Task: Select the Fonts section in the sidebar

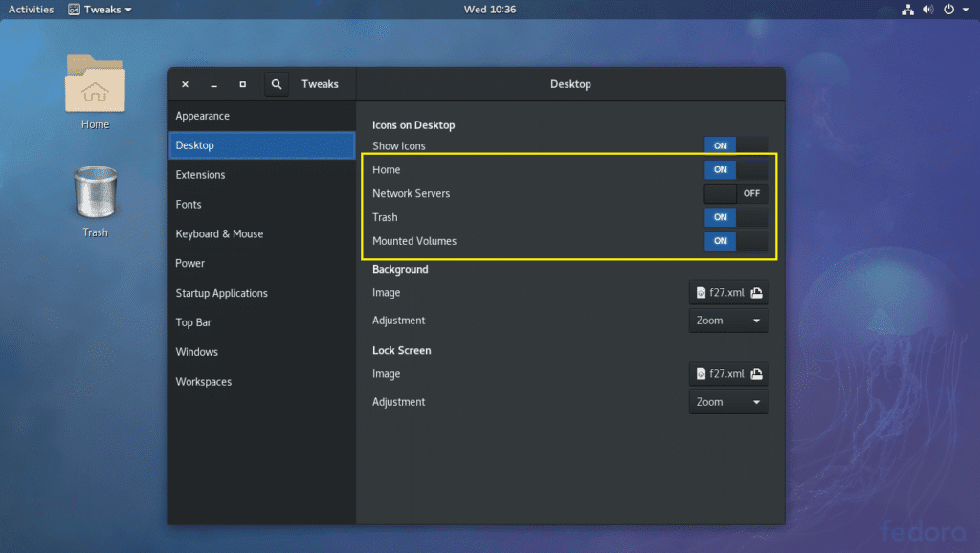Action: (x=189, y=204)
